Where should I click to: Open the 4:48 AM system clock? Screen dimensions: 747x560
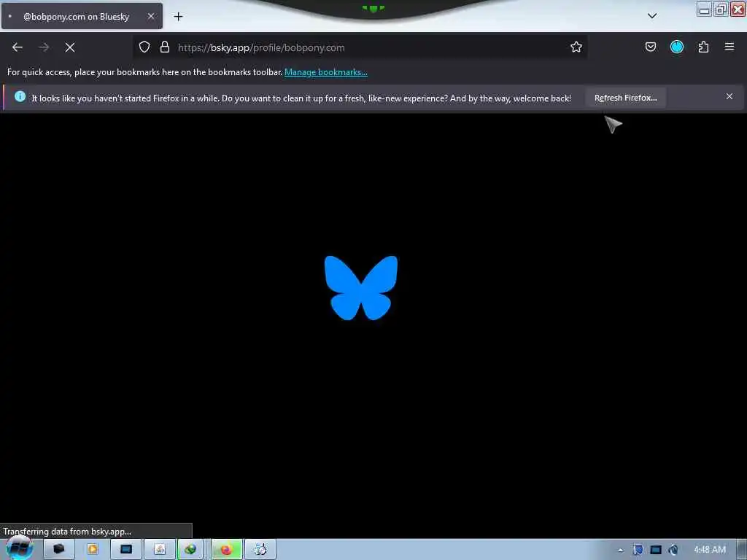coord(710,550)
